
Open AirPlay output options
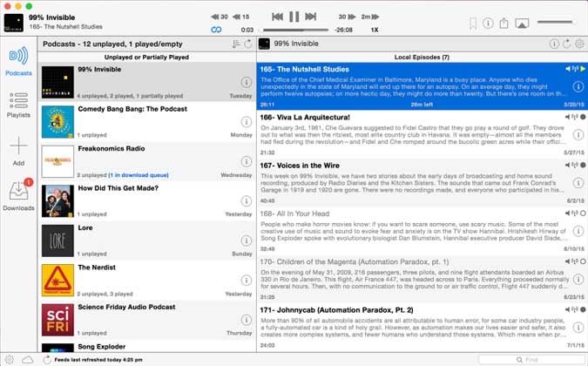click(522, 24)
